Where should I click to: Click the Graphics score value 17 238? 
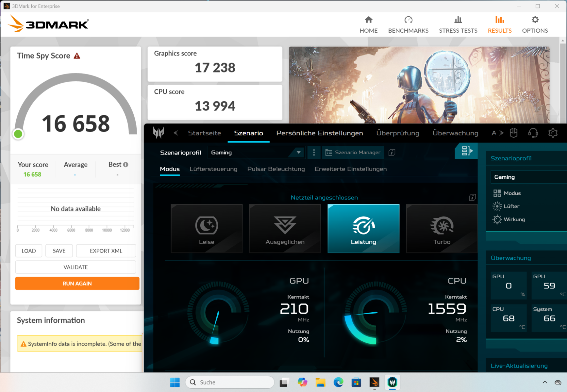coord(215,68)
